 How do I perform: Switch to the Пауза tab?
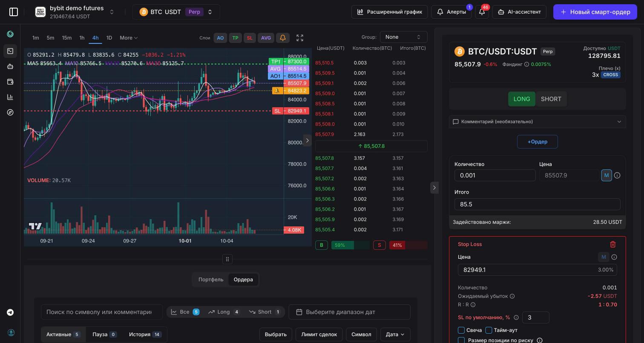click(105, 334)
